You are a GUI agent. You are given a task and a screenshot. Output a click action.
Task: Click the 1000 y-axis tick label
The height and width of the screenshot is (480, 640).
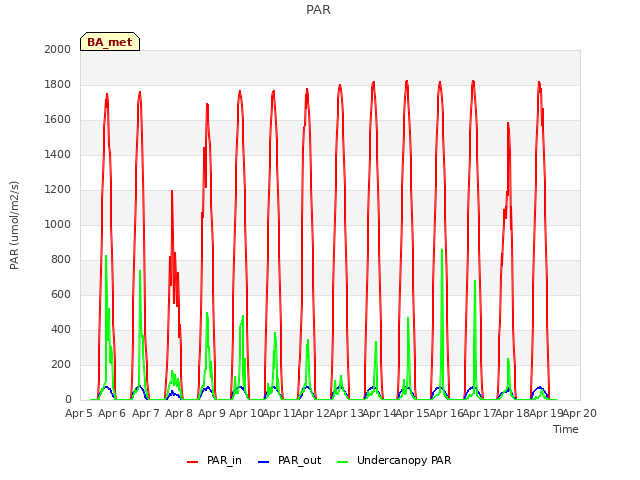[x=58, y=224]
